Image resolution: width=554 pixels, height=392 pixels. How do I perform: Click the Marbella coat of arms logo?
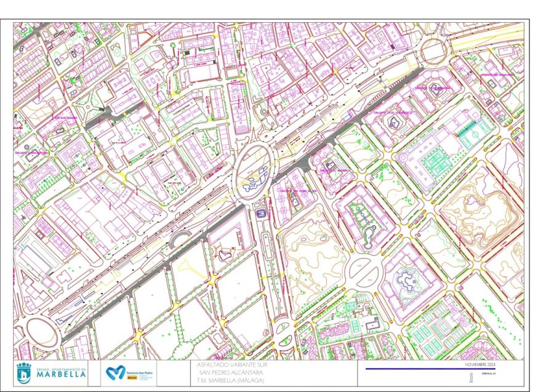tap(23, 373)
